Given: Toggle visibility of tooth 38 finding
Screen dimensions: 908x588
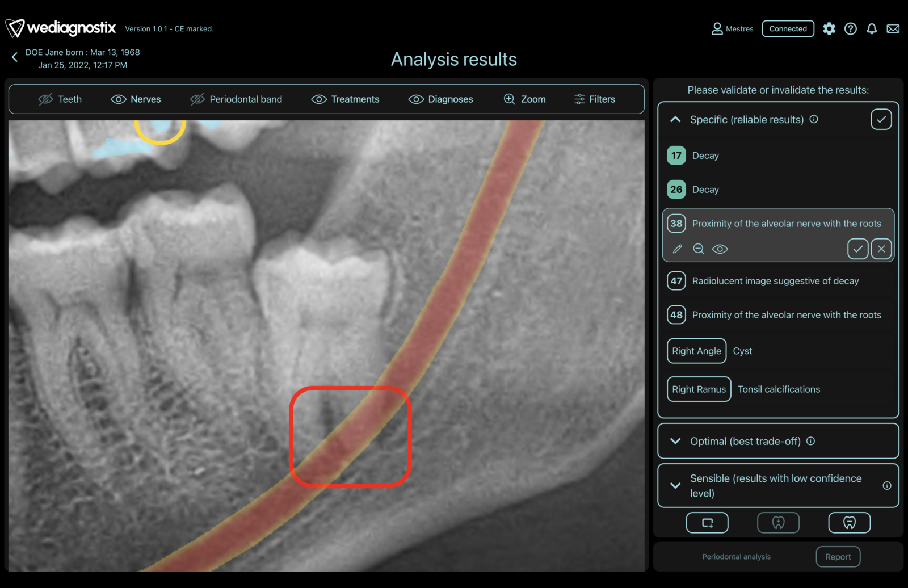Looking at the screenshot, I should pos(720,249).
